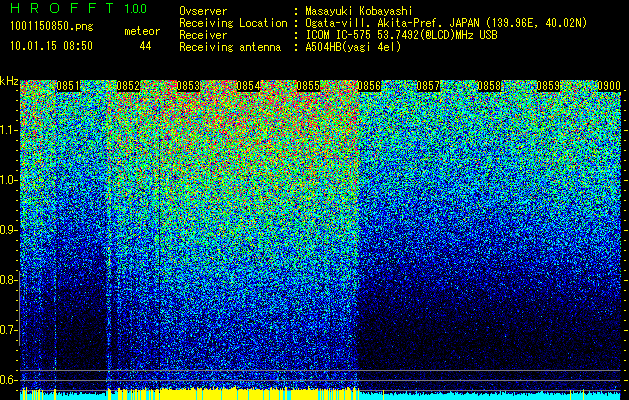
Task: Click the 0.7 frequency axis label
Action: tap(9, 330)
